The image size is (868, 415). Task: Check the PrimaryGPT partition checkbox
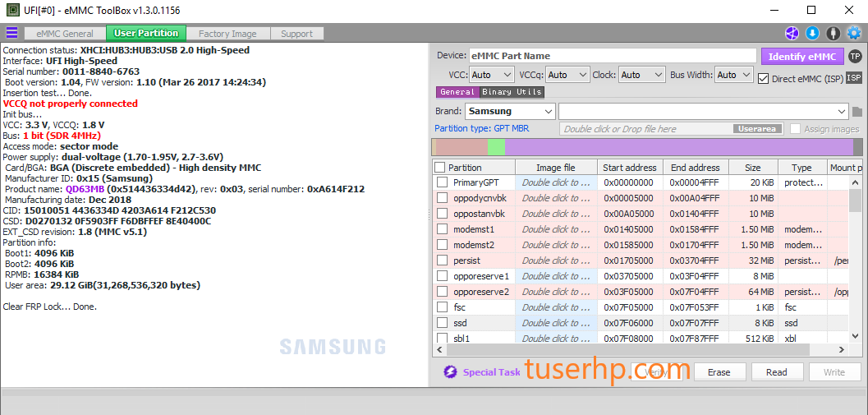pyautogui.click(x=443, y=182)
